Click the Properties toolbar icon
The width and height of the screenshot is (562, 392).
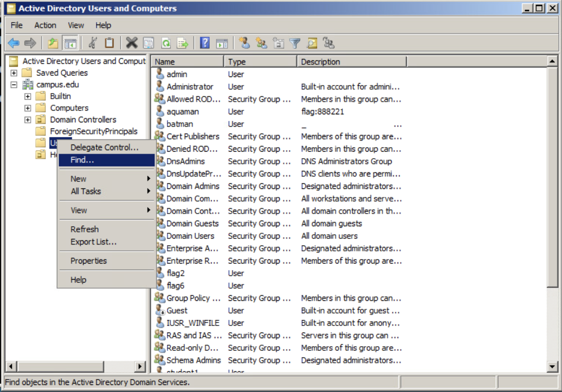148,43
